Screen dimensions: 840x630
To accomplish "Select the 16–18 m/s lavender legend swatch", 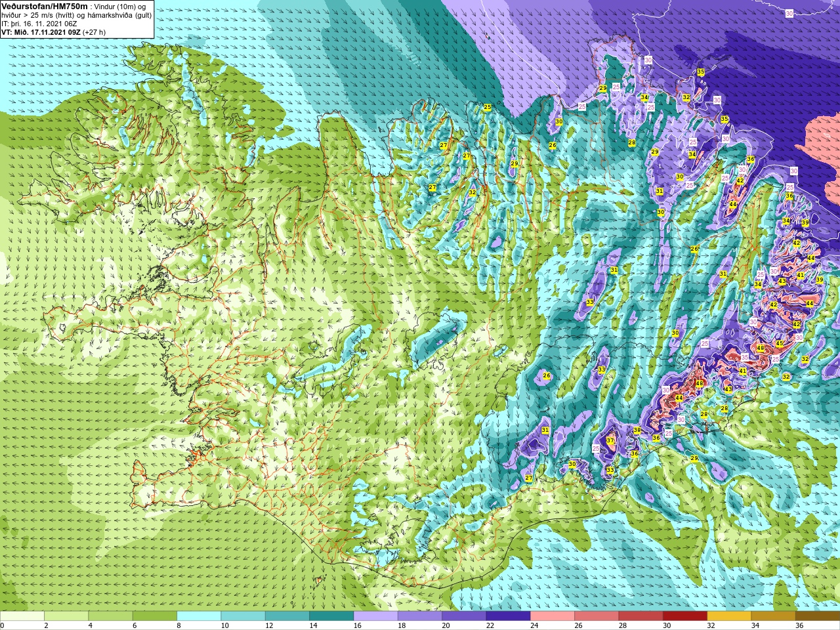I will click(x=376, y=616).
